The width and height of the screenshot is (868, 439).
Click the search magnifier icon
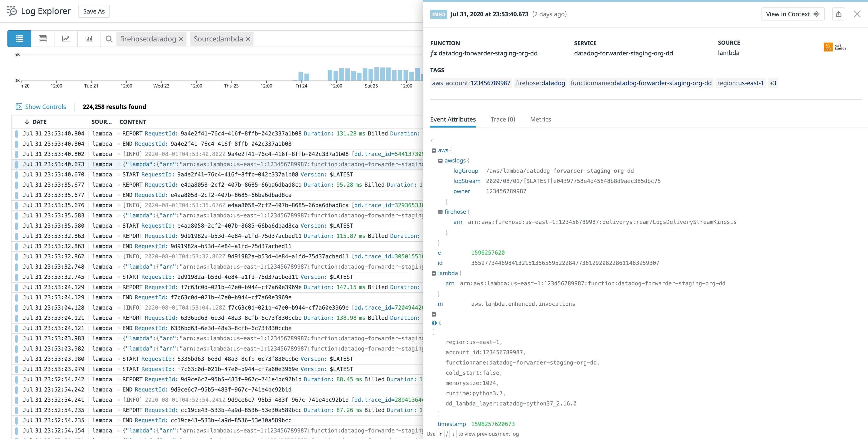(109, 38)
